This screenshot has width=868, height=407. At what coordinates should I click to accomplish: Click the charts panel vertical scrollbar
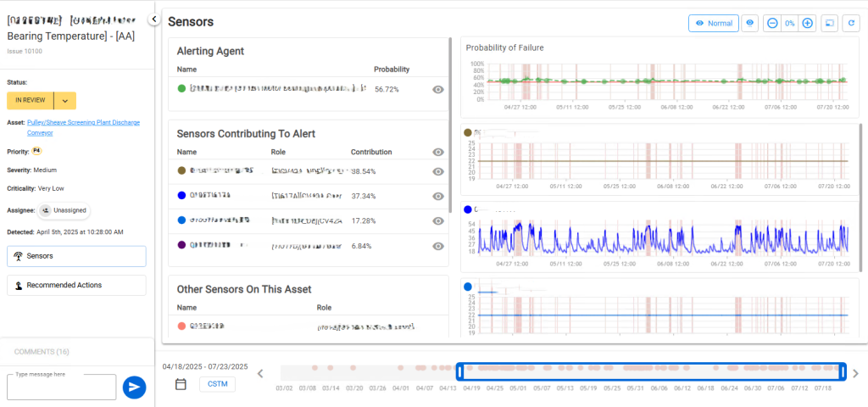860,199
